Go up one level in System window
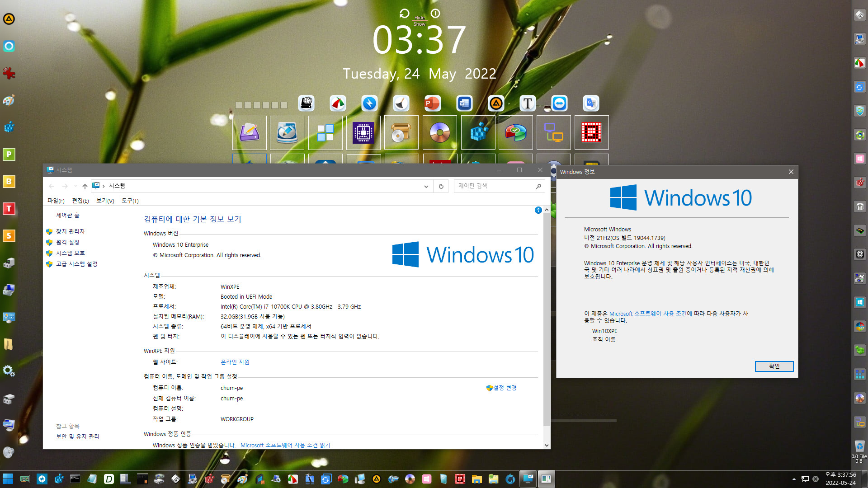Screen dimensions: 868x488 (x=85, y=186)
